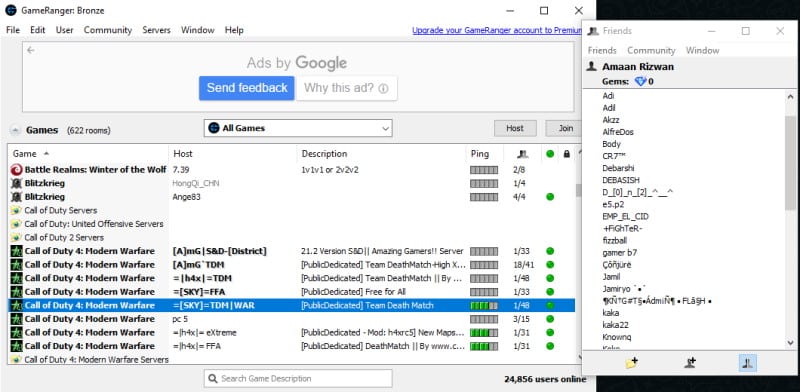
Task: Click the Join button
Action: [x=565, y=129]
